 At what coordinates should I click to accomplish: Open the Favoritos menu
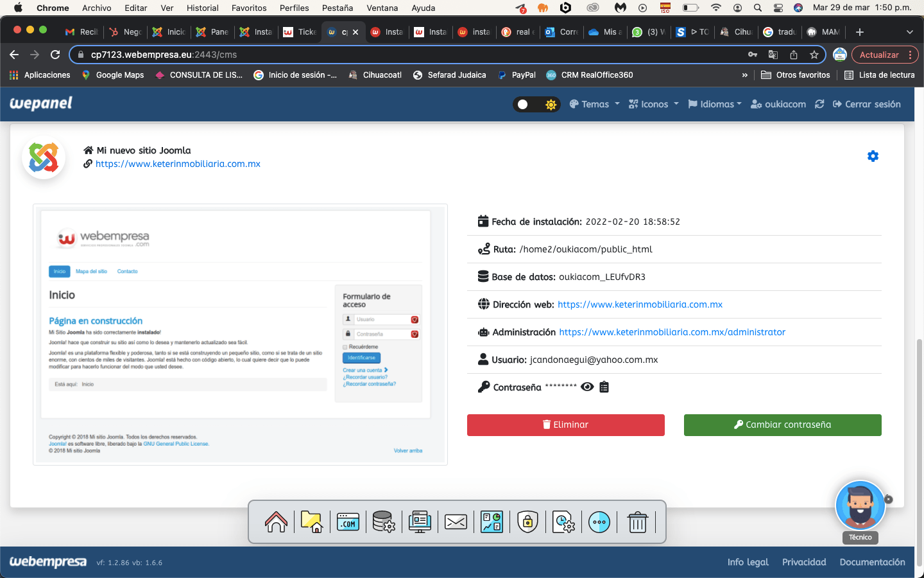(249, 8)
